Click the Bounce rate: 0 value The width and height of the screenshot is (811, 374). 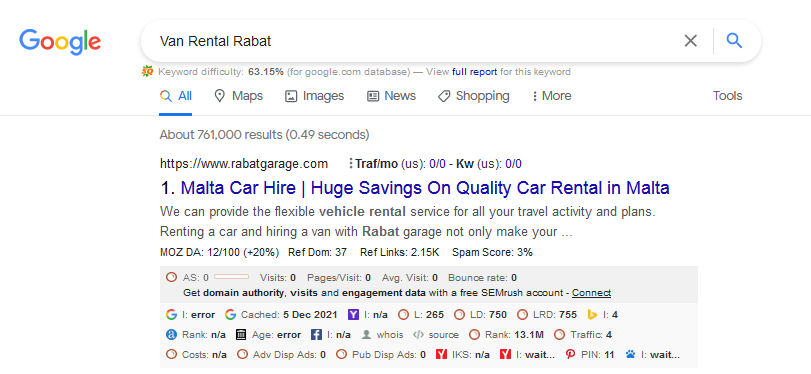[x=482, y=277]
